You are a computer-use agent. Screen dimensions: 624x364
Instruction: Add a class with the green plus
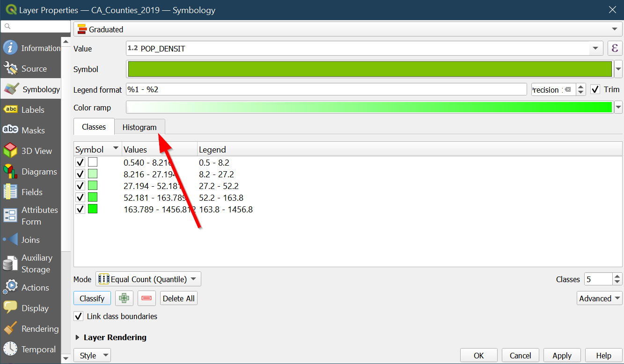point(124,298)
